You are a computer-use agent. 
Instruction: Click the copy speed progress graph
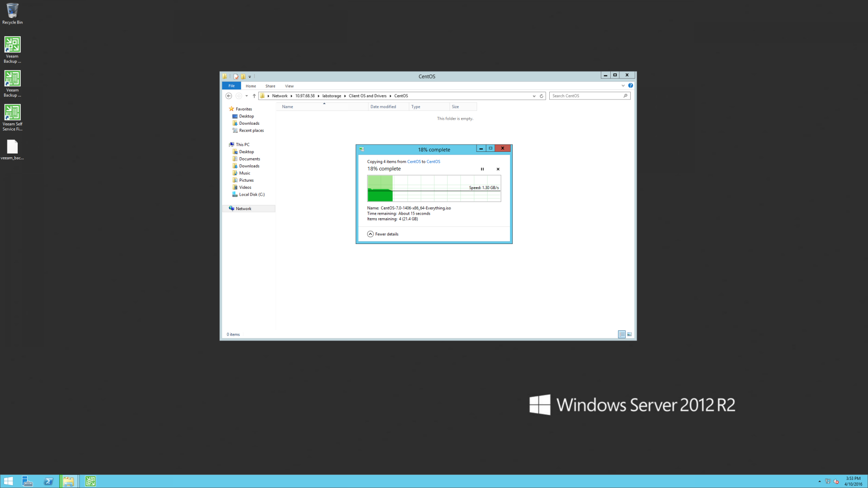pyautogui.click(x=434, y=188)
